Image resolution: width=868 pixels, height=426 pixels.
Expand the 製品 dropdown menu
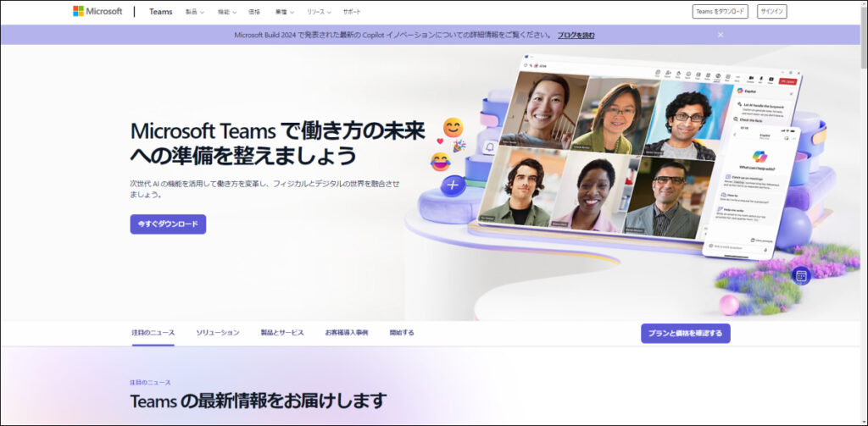(195, 12)
